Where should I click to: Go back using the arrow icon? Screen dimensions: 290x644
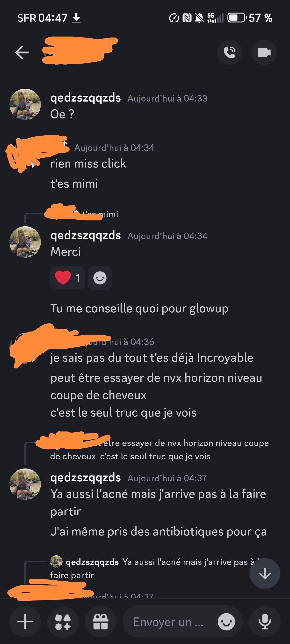point(22,52)
